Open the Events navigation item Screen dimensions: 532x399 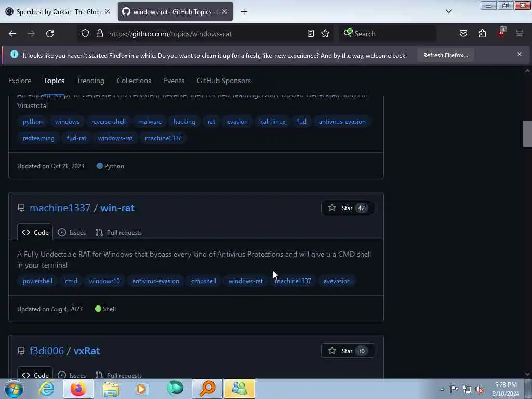pyautogui.click(x=174, y=81)
